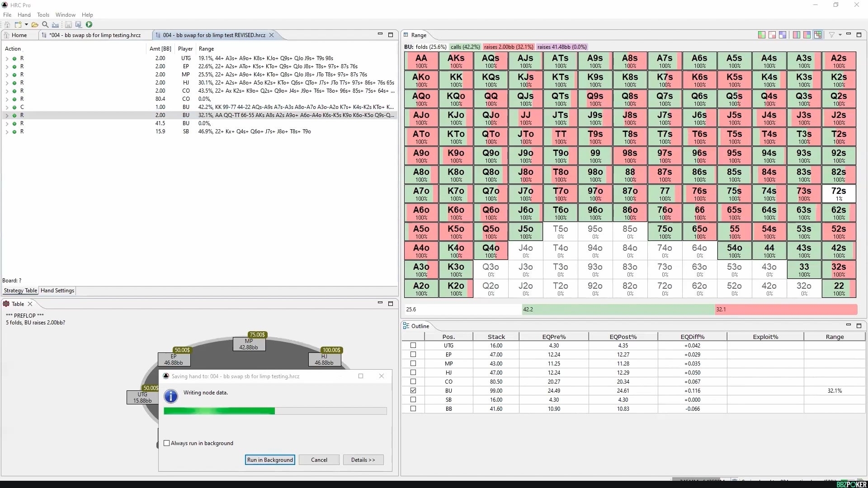Expand the SB 15.9 raise action row
The height and width of the screenshot is (488, 868).
click(x=7, y=131)
